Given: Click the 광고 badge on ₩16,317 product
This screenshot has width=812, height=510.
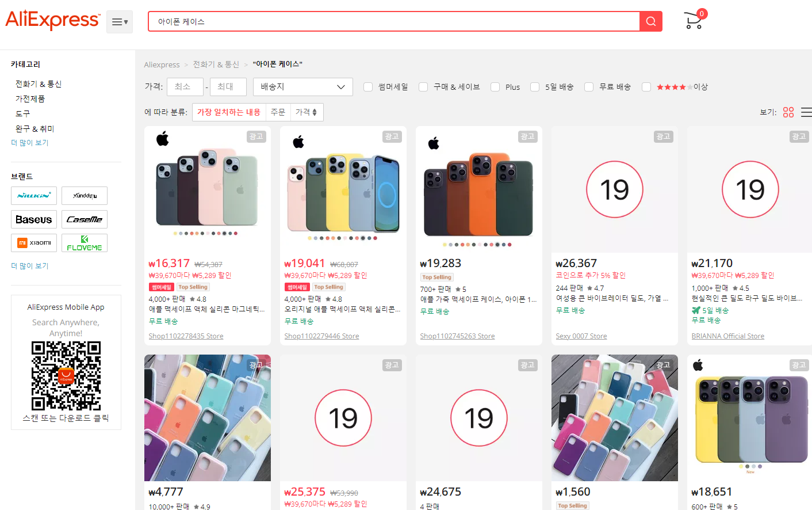Looking at the screenshot, I should point(256,136).
